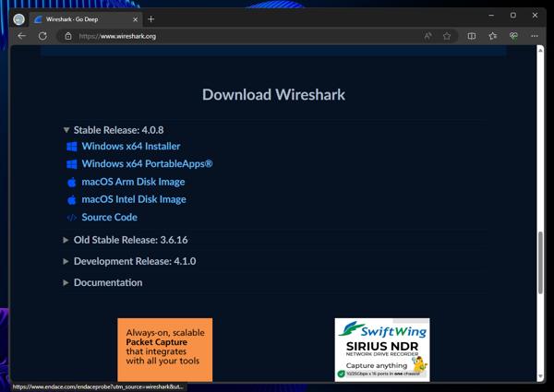Click the Download Wireshark heading
This screenshot has width=554, height=392.
tap(274, 95)
